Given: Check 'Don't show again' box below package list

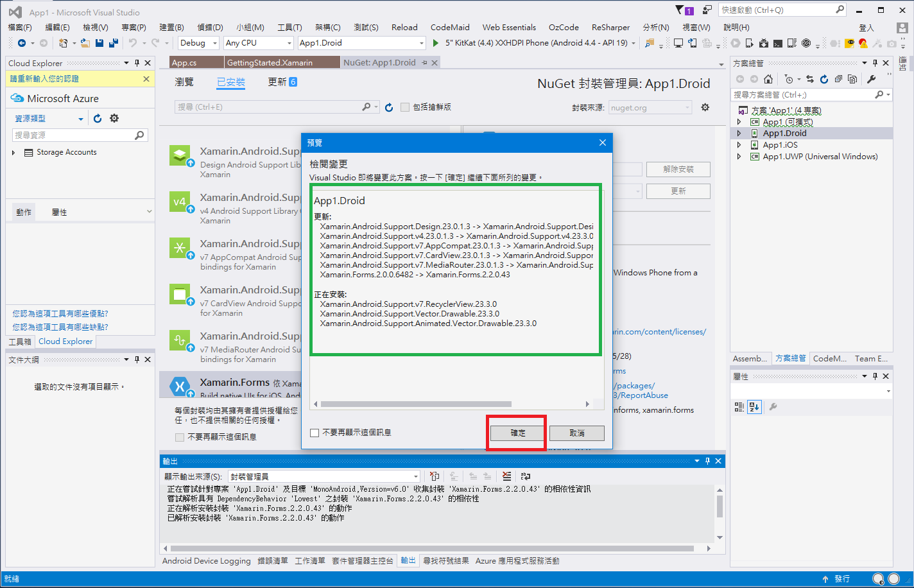Looking at the screenshot, I should point(180,437).
